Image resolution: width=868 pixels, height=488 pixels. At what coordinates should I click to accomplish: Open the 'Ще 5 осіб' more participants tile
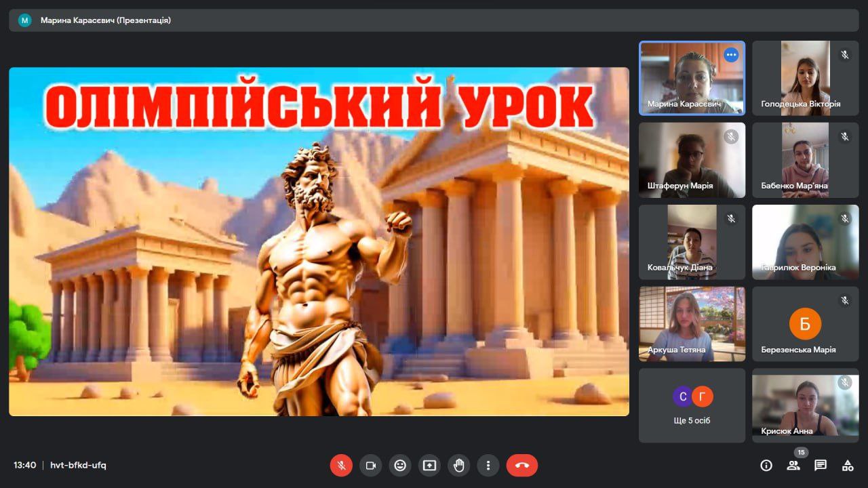pyautogui.click(x=692, y=405)
